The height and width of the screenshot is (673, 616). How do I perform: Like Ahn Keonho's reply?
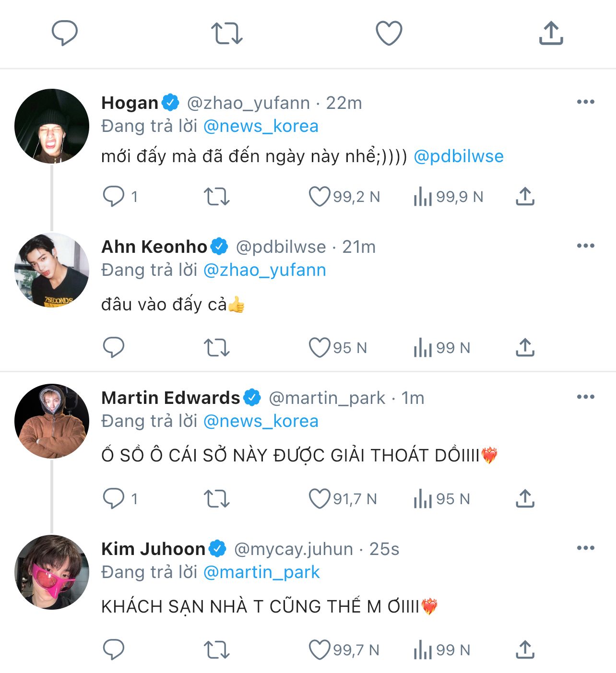(320, 347)
